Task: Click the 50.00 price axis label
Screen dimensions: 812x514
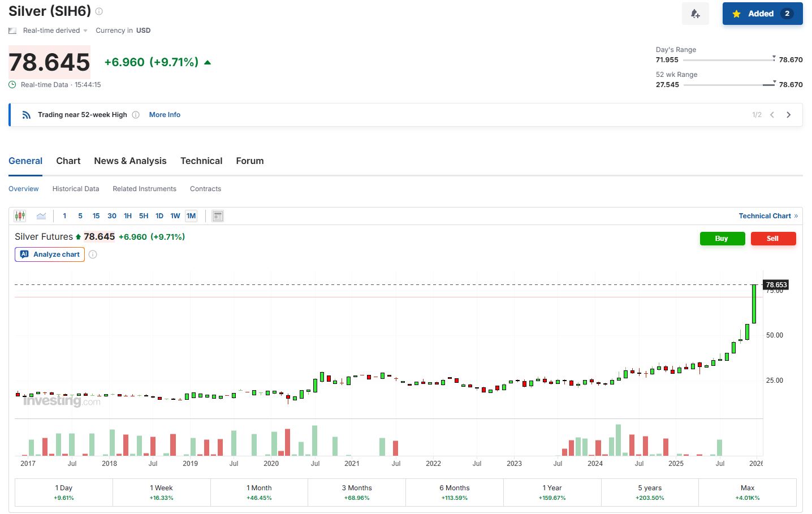Action: coord(775,335)
